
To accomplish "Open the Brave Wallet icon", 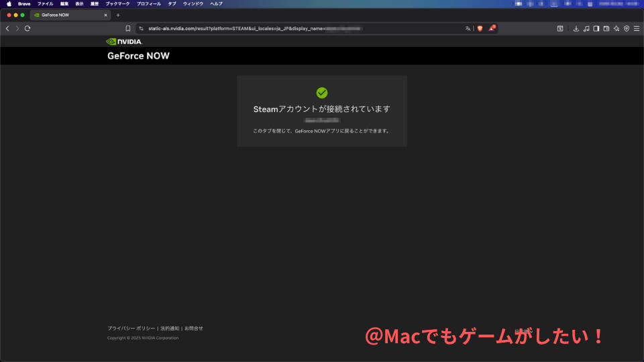I will (x=606, y=29).
